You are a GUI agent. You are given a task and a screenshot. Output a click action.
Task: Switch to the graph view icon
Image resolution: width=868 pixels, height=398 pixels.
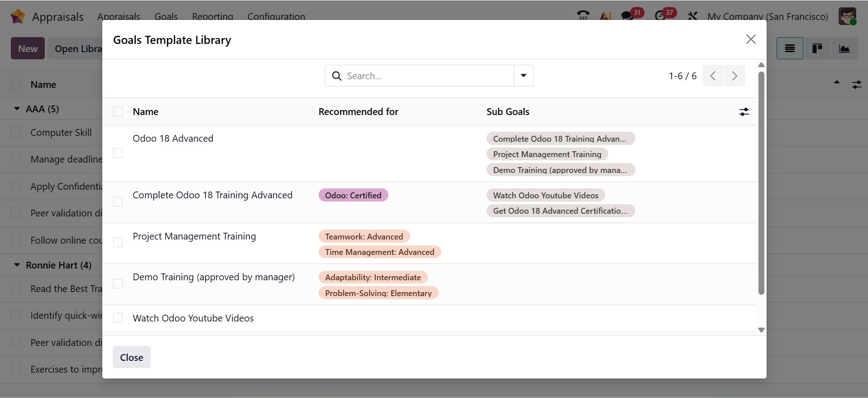844,48
